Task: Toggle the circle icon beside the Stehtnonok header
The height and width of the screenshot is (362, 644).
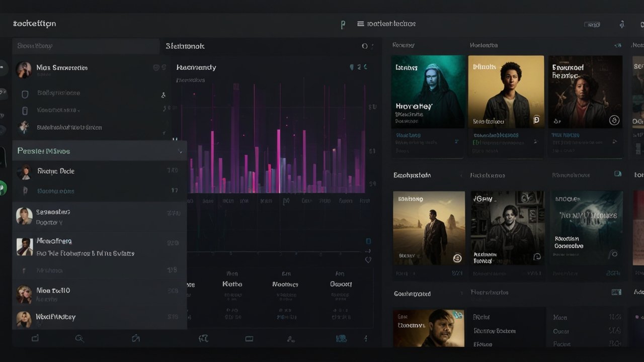Action: tap(365, 46)
